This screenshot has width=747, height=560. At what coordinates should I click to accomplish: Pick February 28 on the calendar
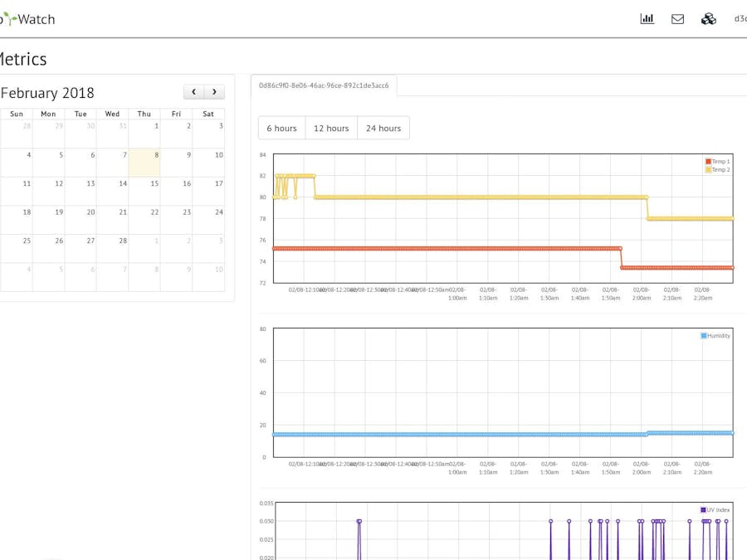[x=113, y=248]
